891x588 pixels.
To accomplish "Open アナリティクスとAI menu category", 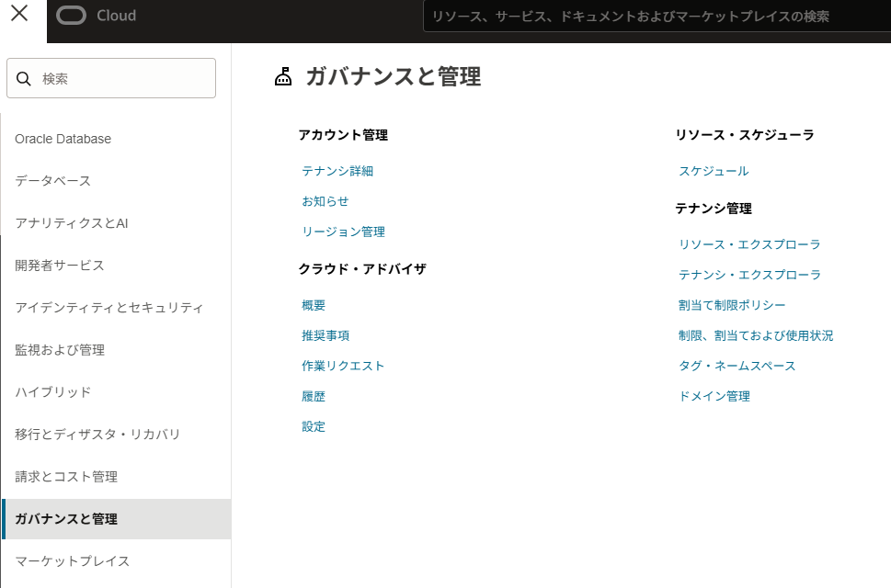I will (x=72, y=223).
